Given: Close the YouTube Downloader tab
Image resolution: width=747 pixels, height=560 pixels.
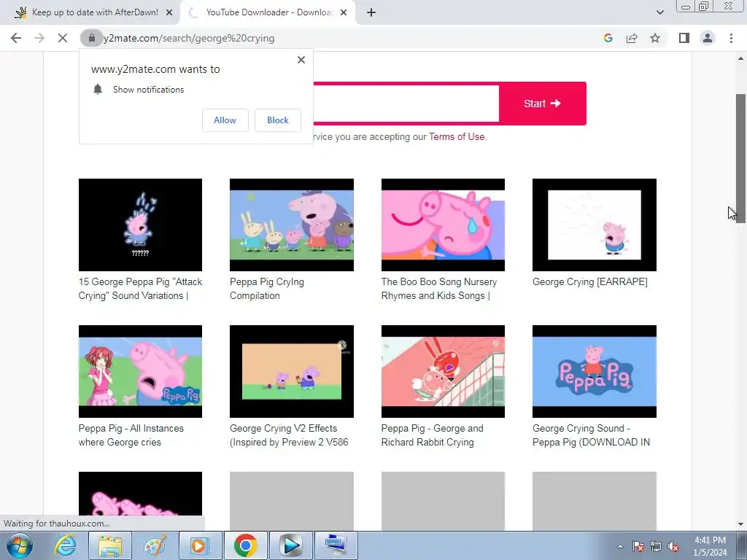Looking at the screenshot, I should pyautogui.click(x=344, y=12).
